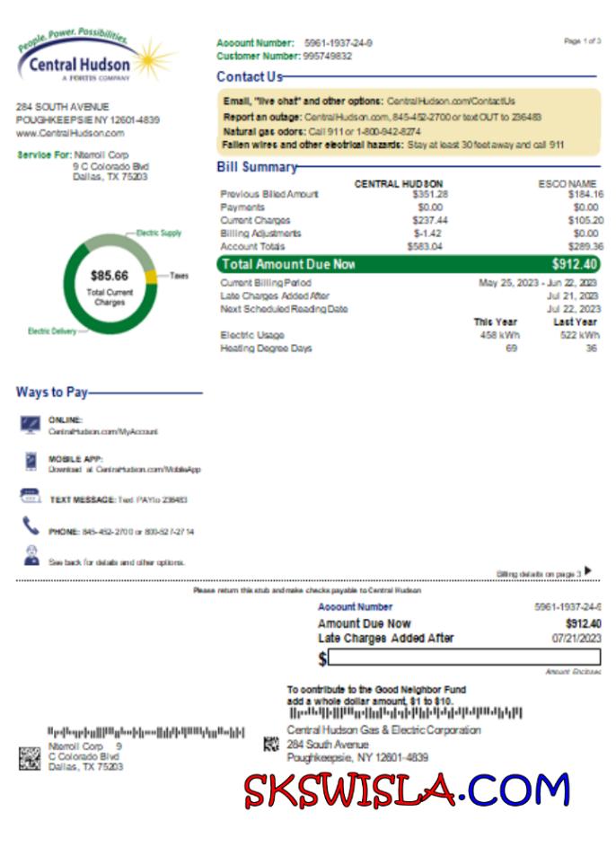Click the arrow next to Billing details on page 3

coord(588,570)
